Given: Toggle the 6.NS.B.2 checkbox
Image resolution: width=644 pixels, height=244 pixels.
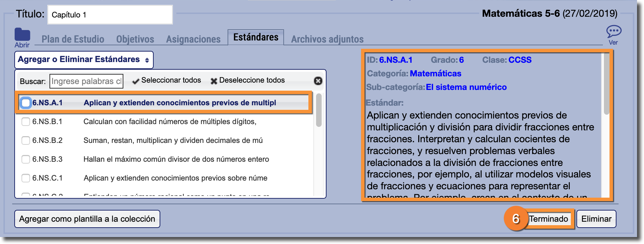Looking at the screenshot, I should point(26,140).
